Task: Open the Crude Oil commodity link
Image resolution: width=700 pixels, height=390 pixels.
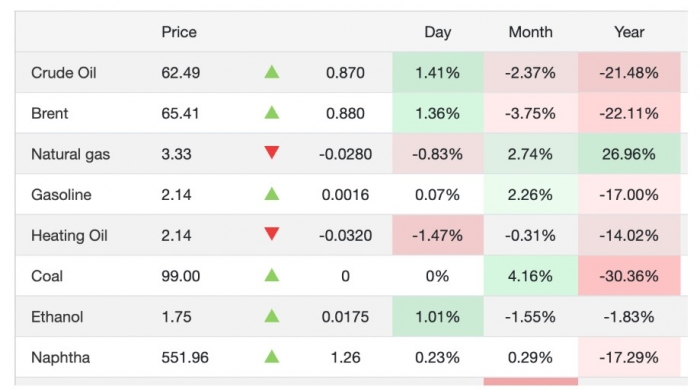Action: pos(63,73)
